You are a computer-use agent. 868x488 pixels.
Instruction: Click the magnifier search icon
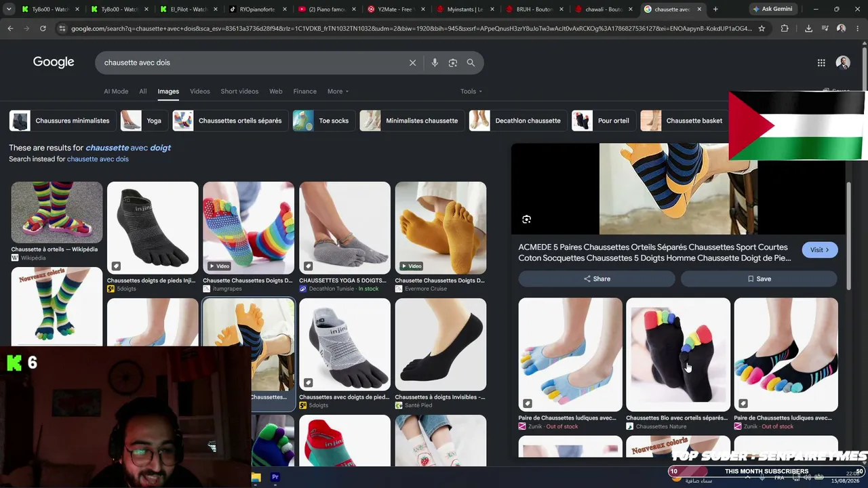pyautogui.click(x=471, y=62)
